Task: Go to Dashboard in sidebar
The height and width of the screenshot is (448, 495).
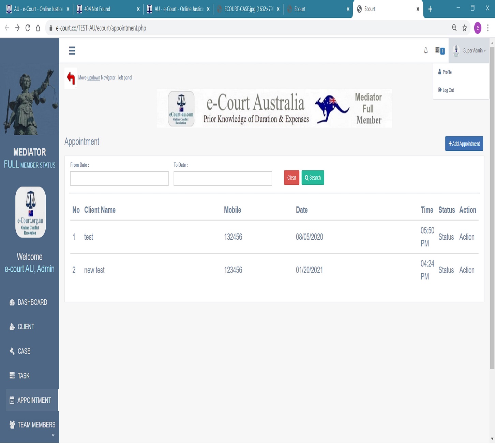Action: (32, 302)
